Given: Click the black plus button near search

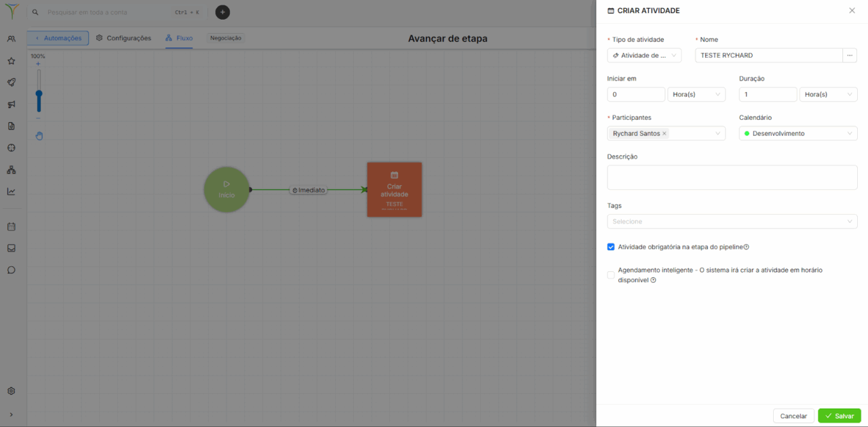Looking at the screenshot, I should (x=222, y=12).
